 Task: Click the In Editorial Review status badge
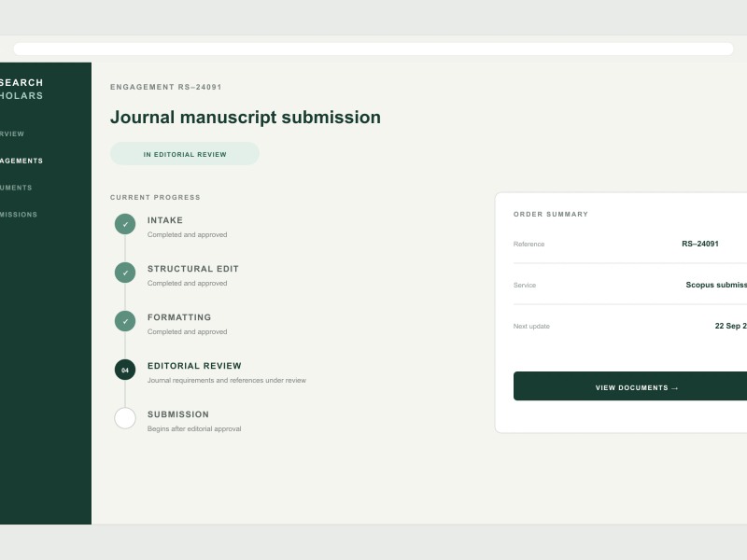coord(185,154)
